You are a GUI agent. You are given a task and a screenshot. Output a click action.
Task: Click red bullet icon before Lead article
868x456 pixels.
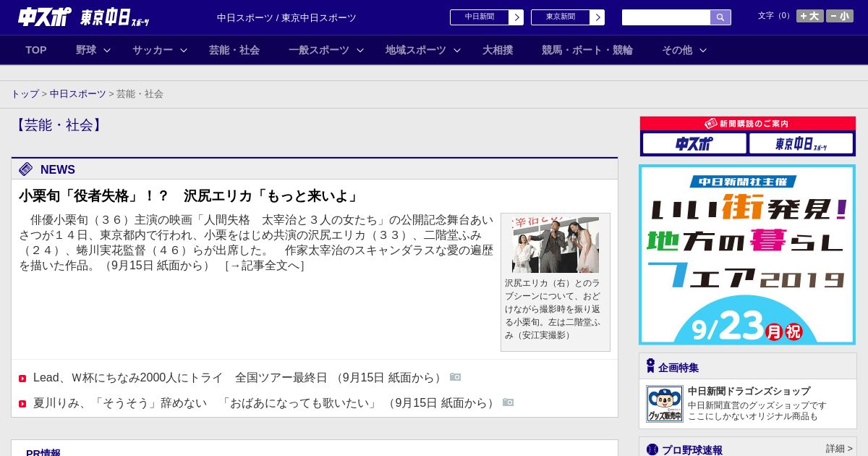coord(22,379)
